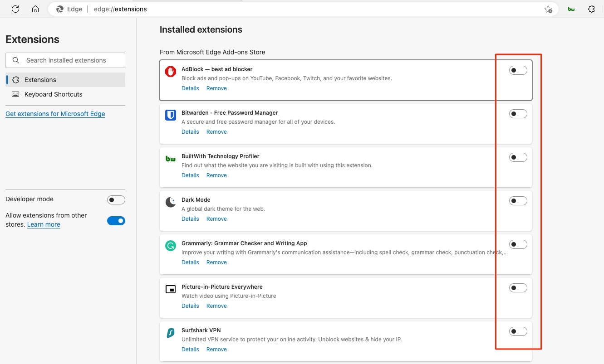604x364 pixels.
Task: Click Get extensions for Microsoft Edge
Action: point(55,114)
